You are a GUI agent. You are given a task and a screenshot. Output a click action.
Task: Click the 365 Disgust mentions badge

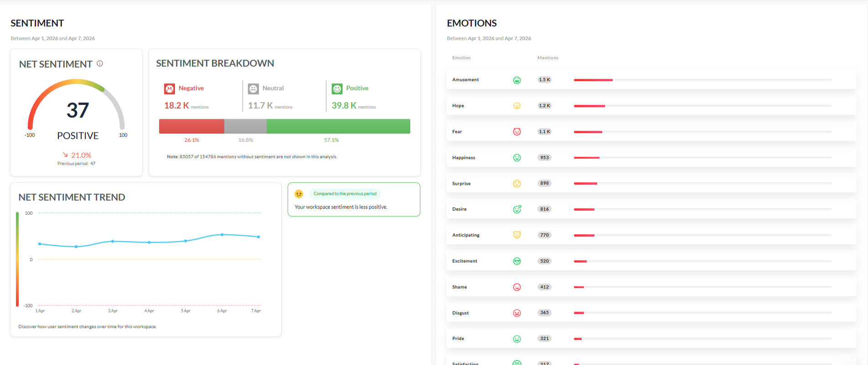coord(544,313)
